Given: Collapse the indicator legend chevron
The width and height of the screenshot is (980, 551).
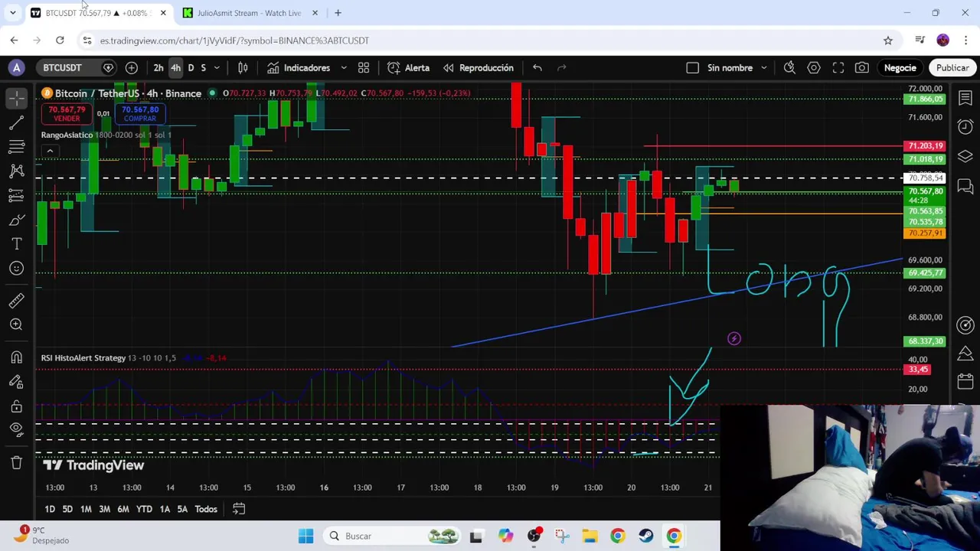Looking at the screenshot, I should click(x=50, y=151).
